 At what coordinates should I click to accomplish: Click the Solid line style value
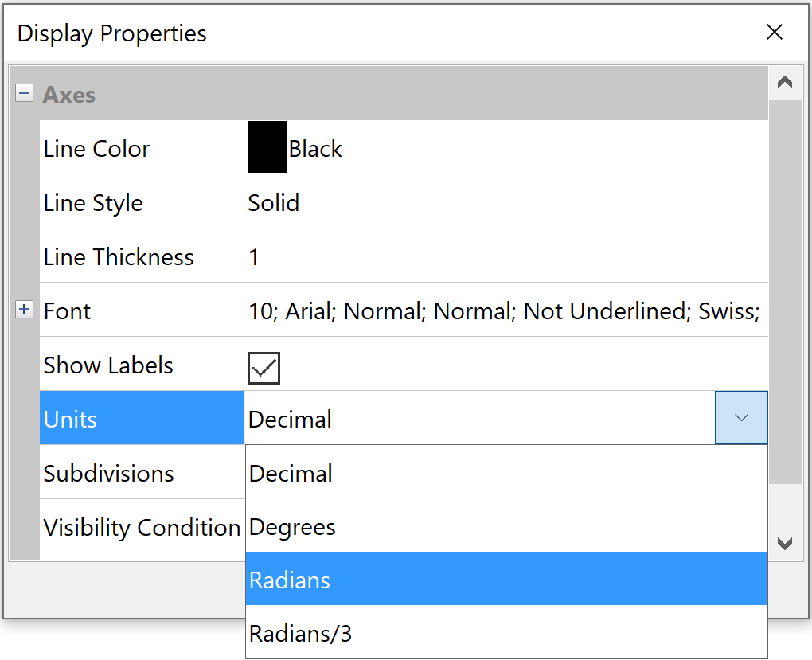coord(274,203)
